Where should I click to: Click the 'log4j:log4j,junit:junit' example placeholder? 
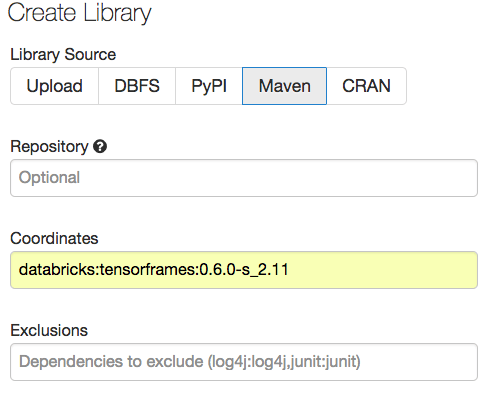pos(284,362)
